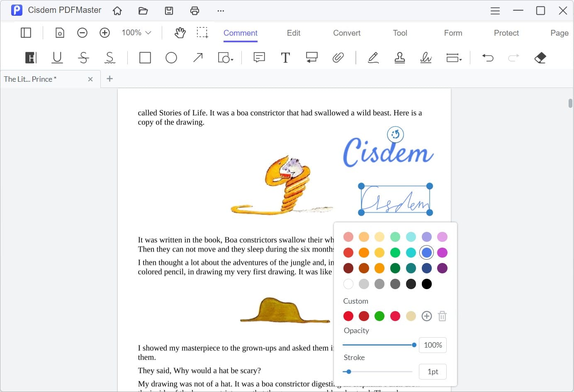The height and width of the screenshot is (392, 574).
Task: Select the Rectangle shape tool
Action: tap(145, 58)
